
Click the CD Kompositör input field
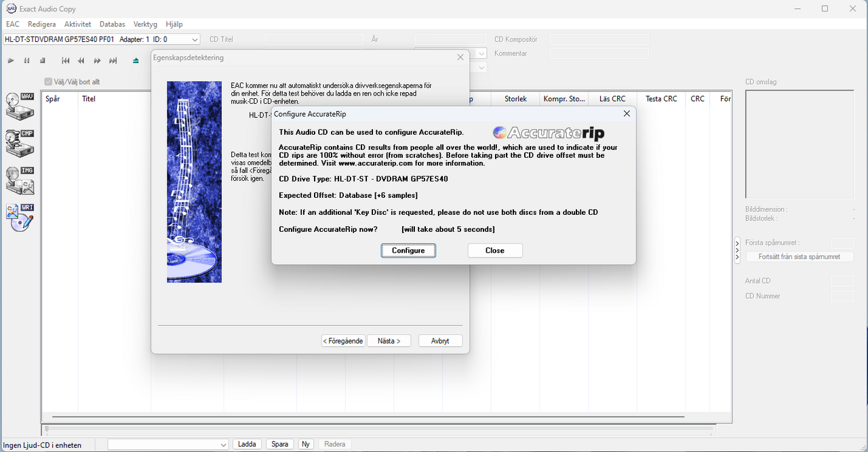click(599, 39)
